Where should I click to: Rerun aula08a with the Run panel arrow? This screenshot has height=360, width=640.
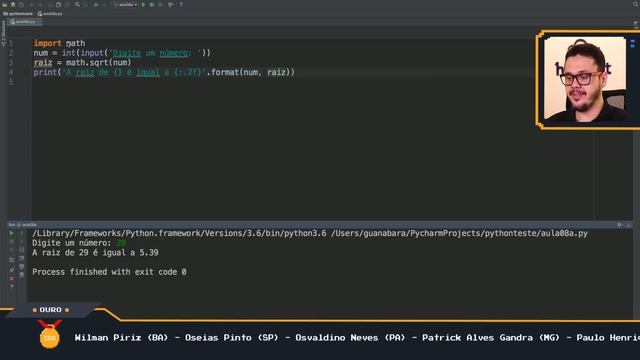click(11, 233)
